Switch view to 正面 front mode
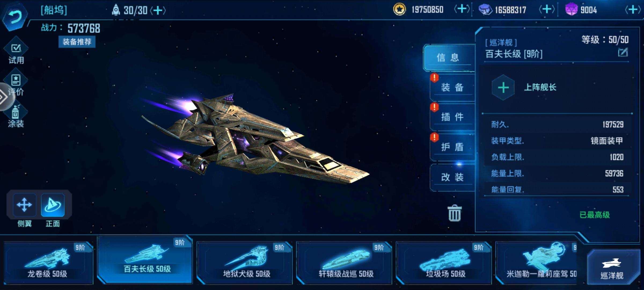The image size is (644, 290). (x=53, y=205)
